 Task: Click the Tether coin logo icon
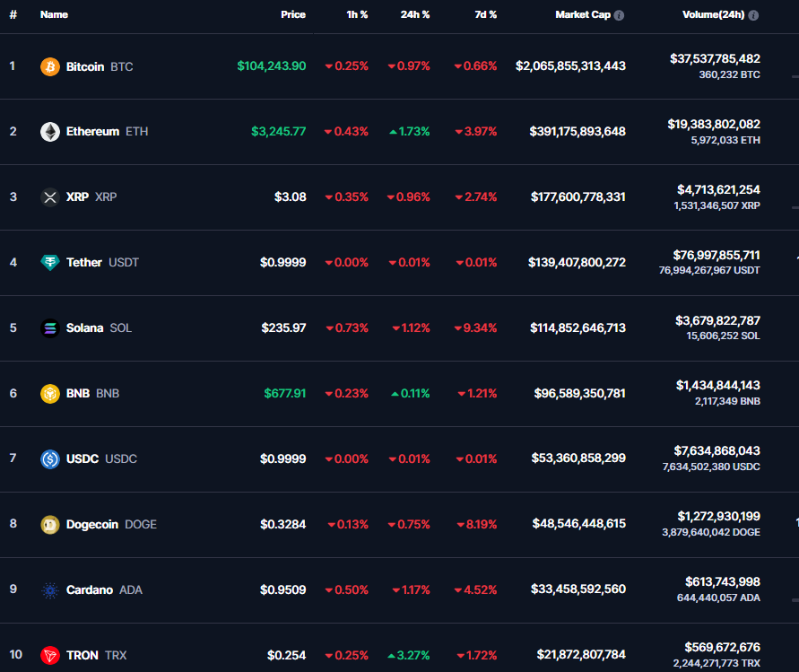50,263
